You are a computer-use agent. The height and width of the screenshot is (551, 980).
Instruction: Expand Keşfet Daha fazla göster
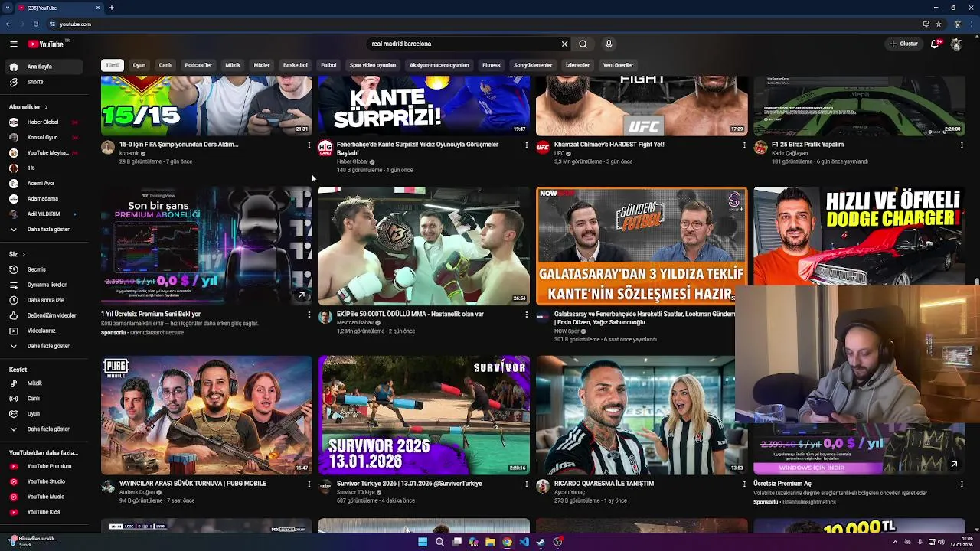(x=42, y=429)
